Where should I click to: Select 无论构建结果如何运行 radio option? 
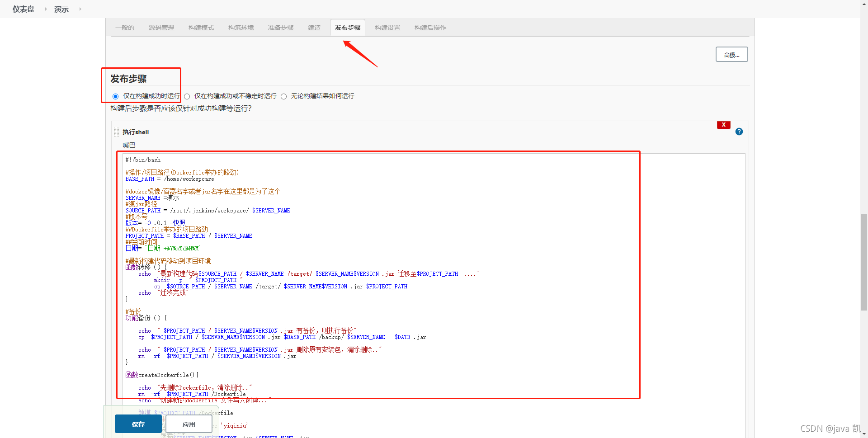pyautogui.click(x=283, y=96)
